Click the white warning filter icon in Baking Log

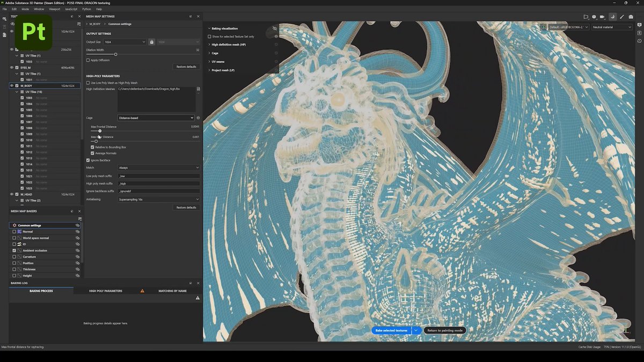coord(197,298)
